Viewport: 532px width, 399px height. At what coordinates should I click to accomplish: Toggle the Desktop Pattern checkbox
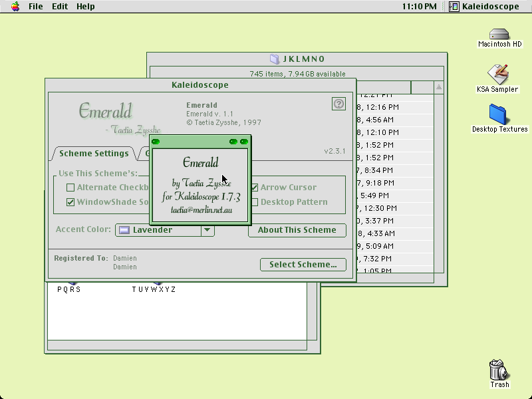[255, 202]
